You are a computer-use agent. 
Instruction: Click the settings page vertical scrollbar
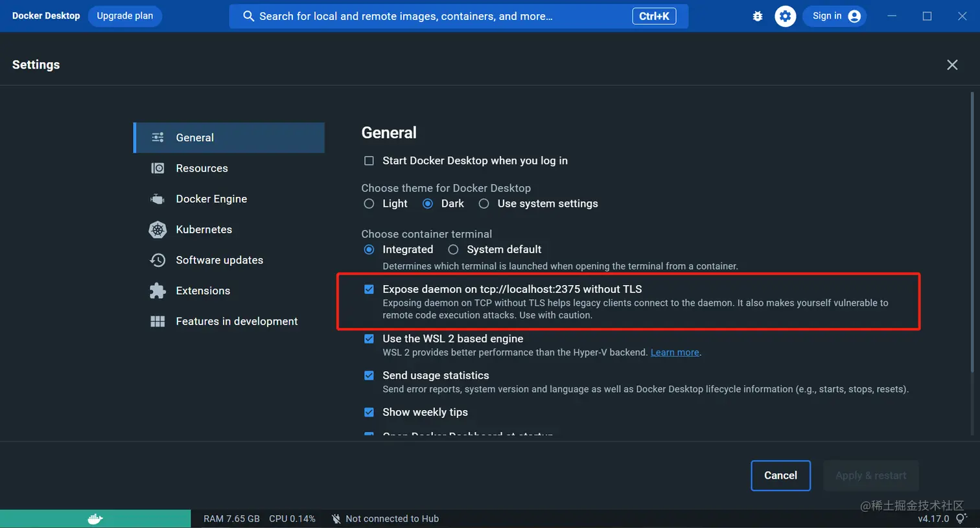(972, 233)
